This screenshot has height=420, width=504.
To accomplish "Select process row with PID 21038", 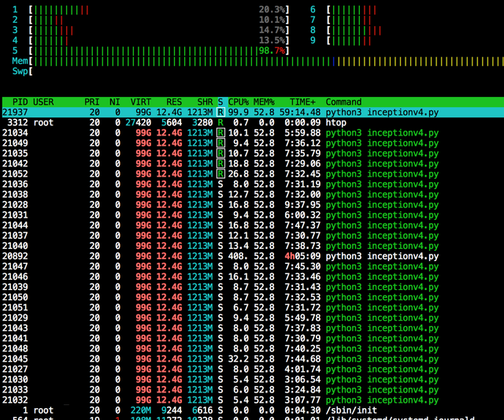I will click(x=252, y=195).
